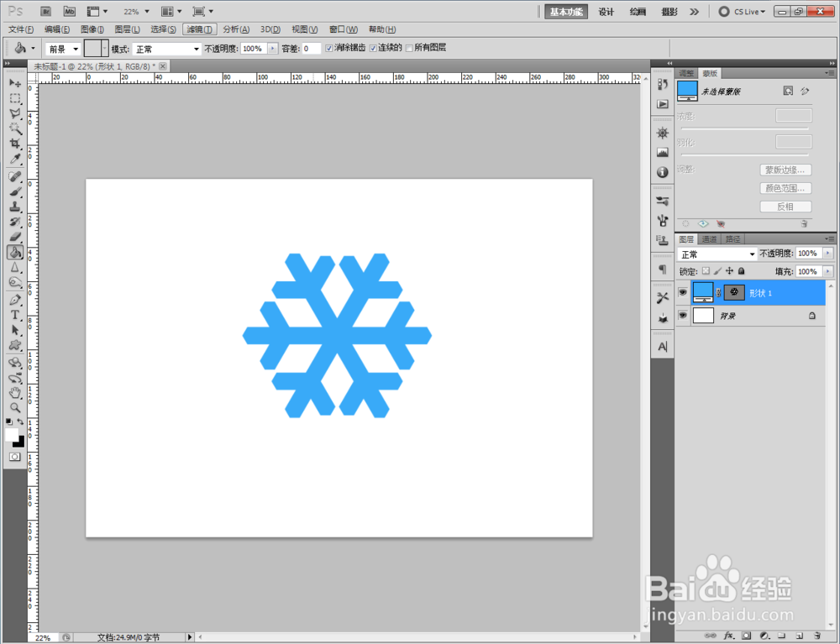Screen dimensions: 840x644
Task: Select the Eraser tool
Action: coord(15,236)
